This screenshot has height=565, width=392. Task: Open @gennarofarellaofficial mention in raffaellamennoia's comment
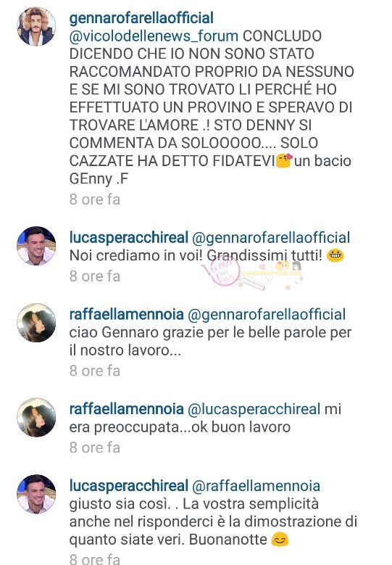267,314
